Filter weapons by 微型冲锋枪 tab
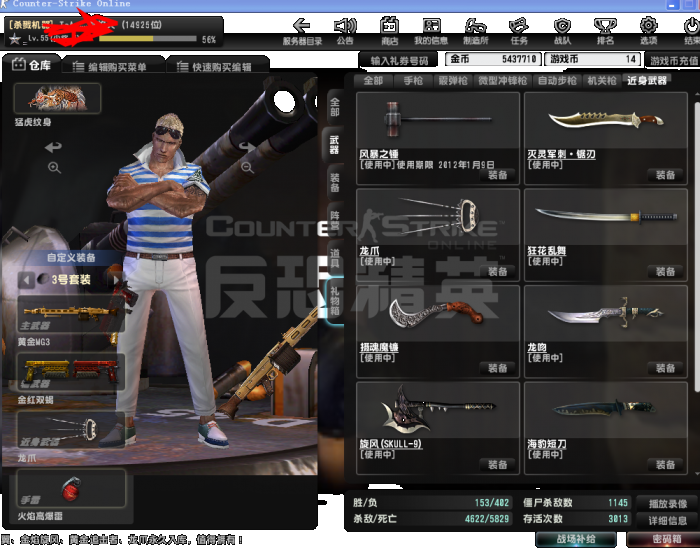 click(503, 81)
